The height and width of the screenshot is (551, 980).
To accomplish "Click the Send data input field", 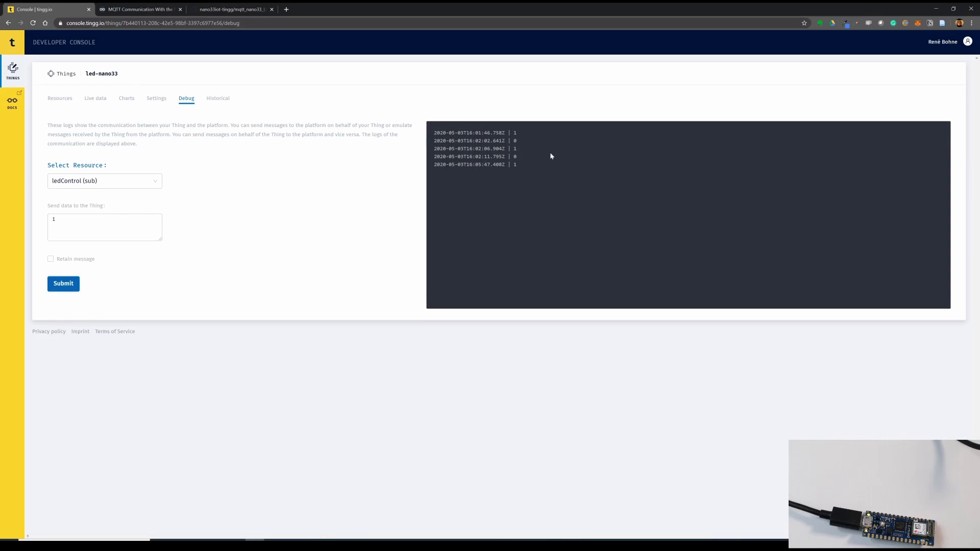I will pyautogui.click(x=104, y=227).
